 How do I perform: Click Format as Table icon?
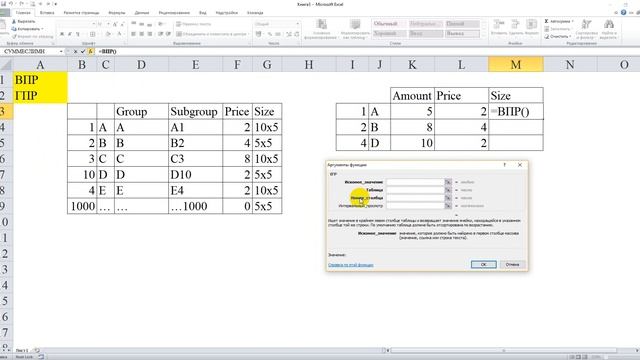pyautogui.click(x=355, y=24)
